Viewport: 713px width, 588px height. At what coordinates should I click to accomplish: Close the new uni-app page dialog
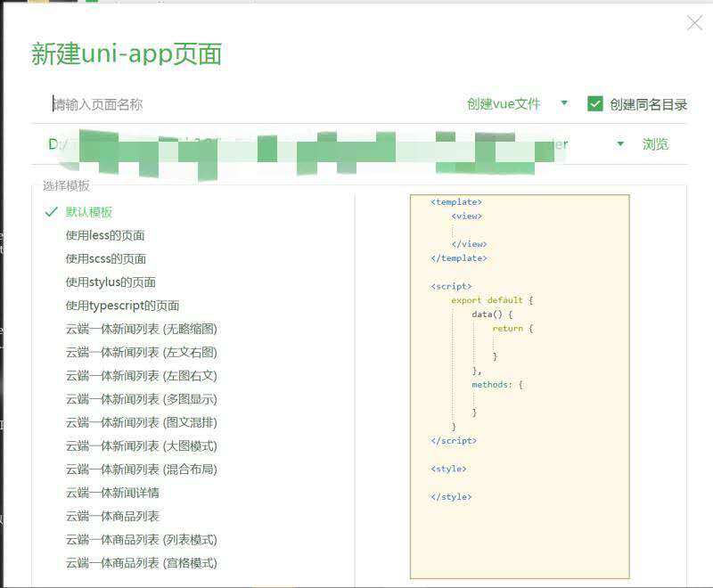(x=694, y=23)
